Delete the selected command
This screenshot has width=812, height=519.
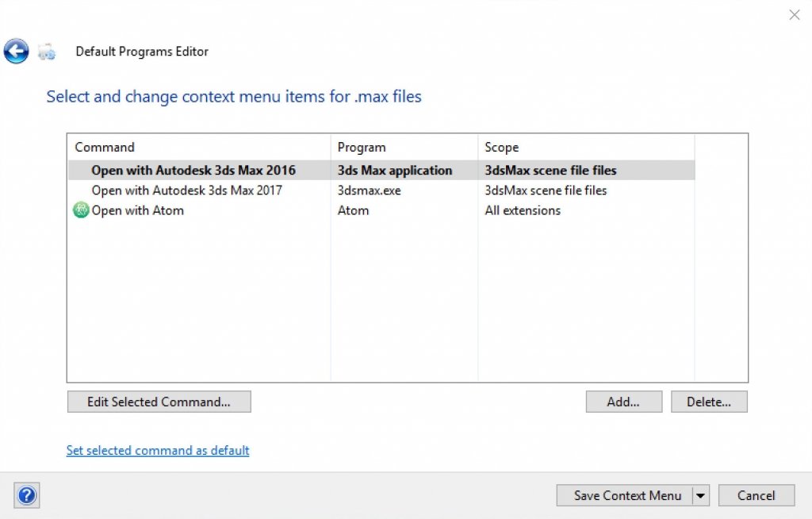(709, 402)
